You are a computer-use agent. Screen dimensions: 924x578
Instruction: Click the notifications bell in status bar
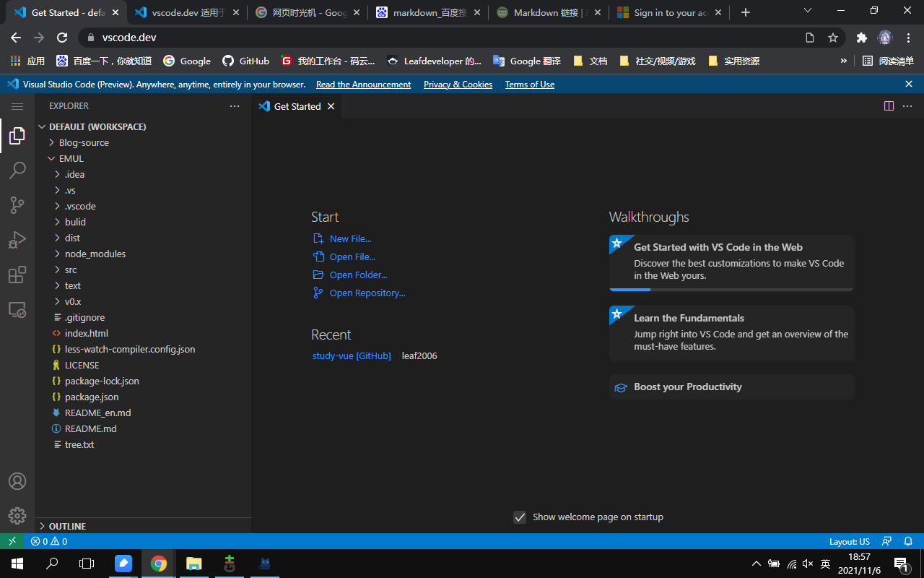pos(908,541)
